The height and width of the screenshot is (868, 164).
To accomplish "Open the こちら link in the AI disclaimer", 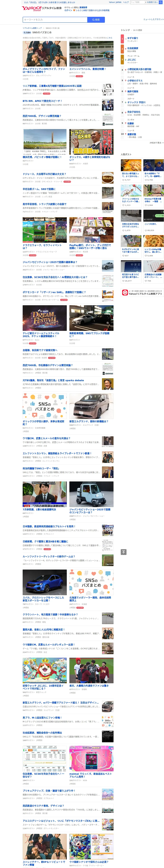I will coord(110,38).
